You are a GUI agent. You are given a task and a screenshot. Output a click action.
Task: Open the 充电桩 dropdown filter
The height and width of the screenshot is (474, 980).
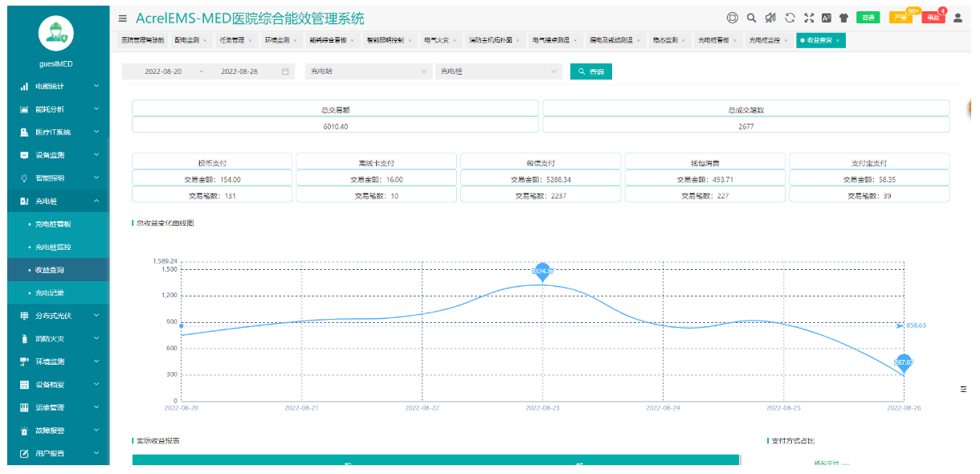497,72
